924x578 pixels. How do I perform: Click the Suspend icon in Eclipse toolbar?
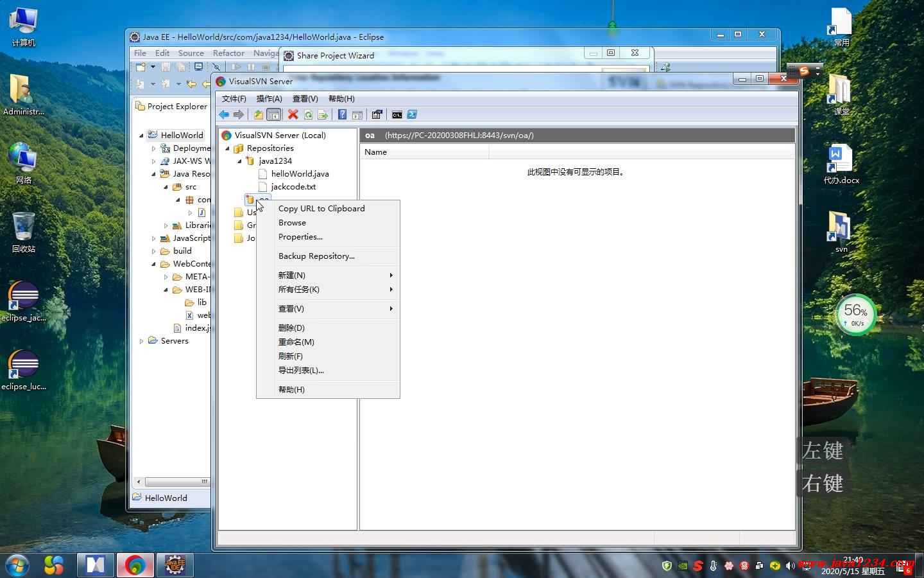tap(251, 67)
